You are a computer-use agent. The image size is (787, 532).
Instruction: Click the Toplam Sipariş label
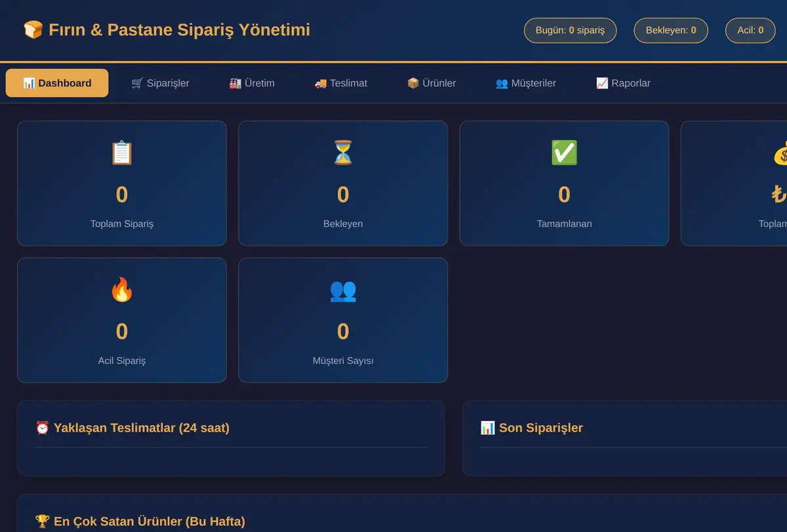[122, 224]
